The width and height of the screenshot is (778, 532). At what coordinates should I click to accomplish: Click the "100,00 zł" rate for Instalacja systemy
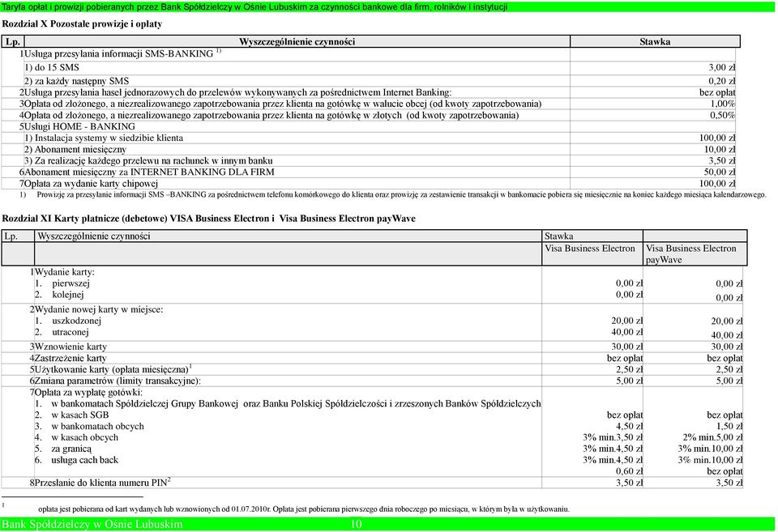(x=717, y=138)
